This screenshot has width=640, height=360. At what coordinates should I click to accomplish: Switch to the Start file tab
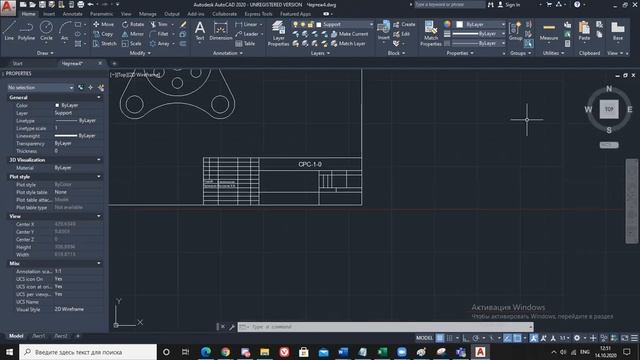[18, 64]
